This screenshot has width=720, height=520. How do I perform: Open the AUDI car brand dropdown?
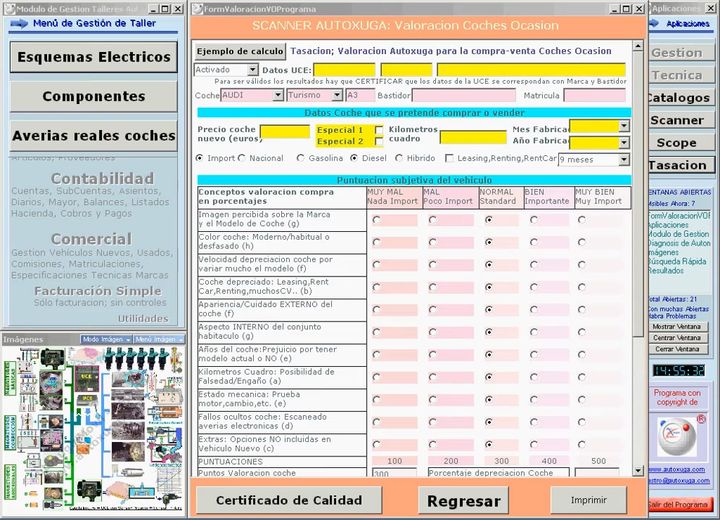(x=278, y=95)
